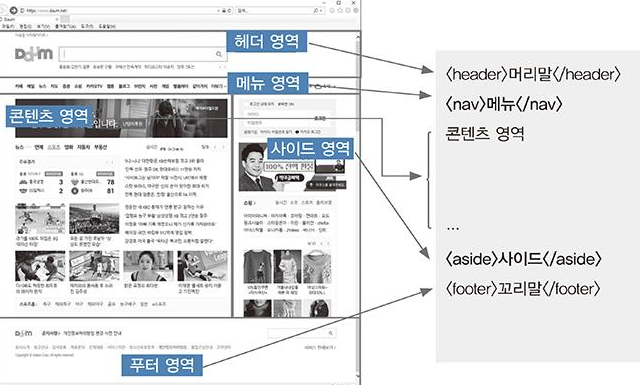Select the 자동차 content tab

pos(83,147)
